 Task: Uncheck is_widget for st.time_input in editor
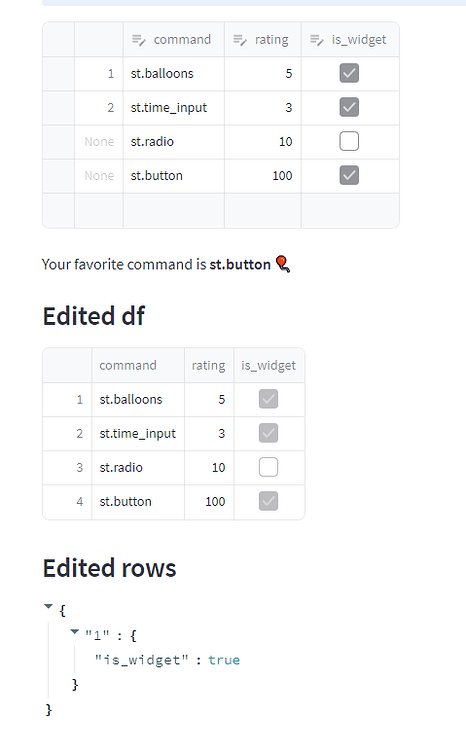(349, 107)
